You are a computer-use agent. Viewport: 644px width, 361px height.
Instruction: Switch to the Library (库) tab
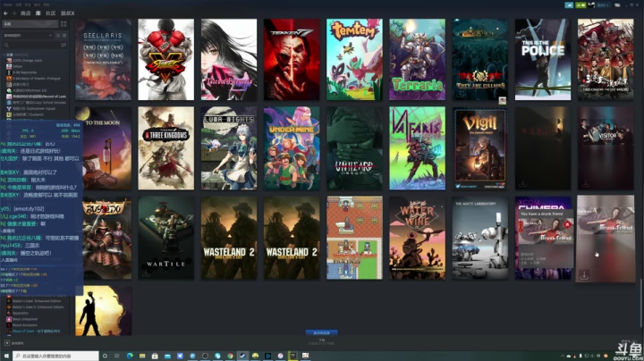(x=38, y=13)
